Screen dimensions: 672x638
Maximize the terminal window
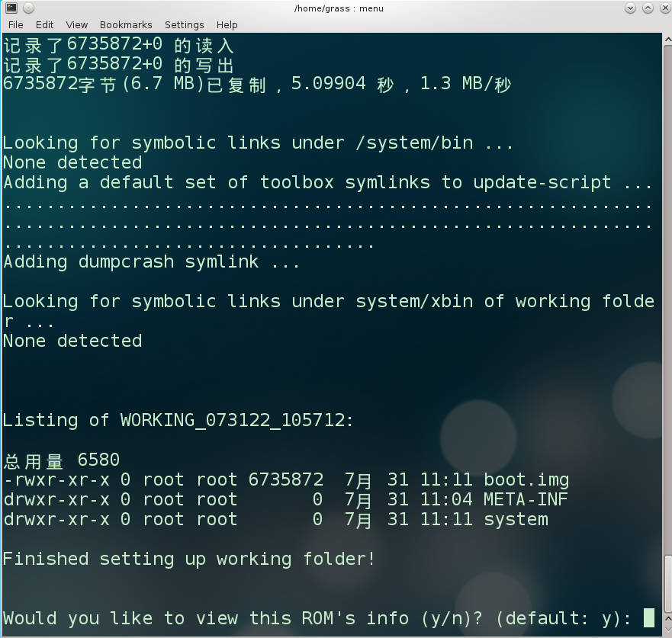coord(647,8)
